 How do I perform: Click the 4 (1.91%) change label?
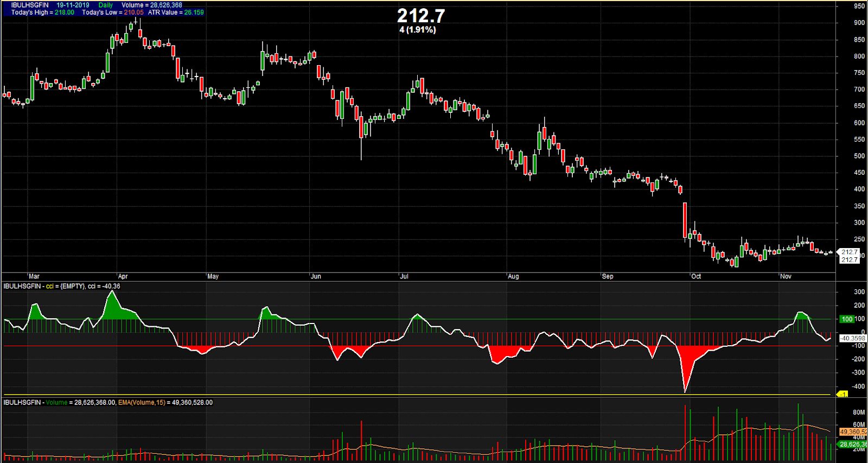pos(418,30)
